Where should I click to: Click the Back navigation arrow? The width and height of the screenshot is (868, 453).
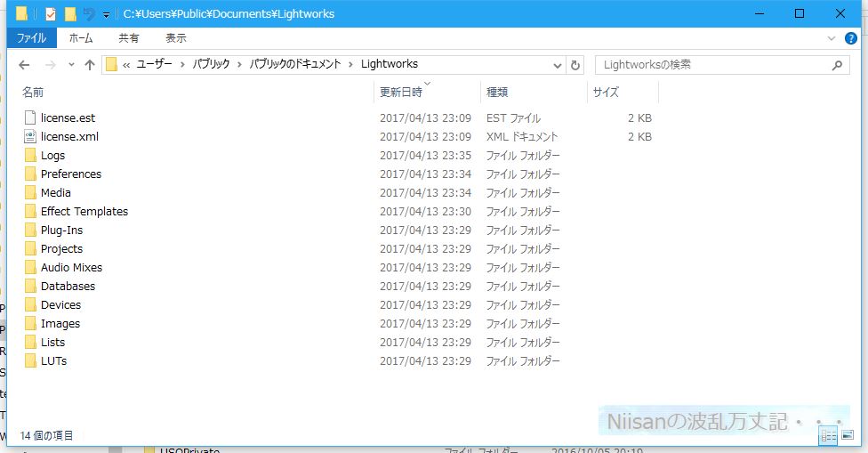(x=24, y=65)
